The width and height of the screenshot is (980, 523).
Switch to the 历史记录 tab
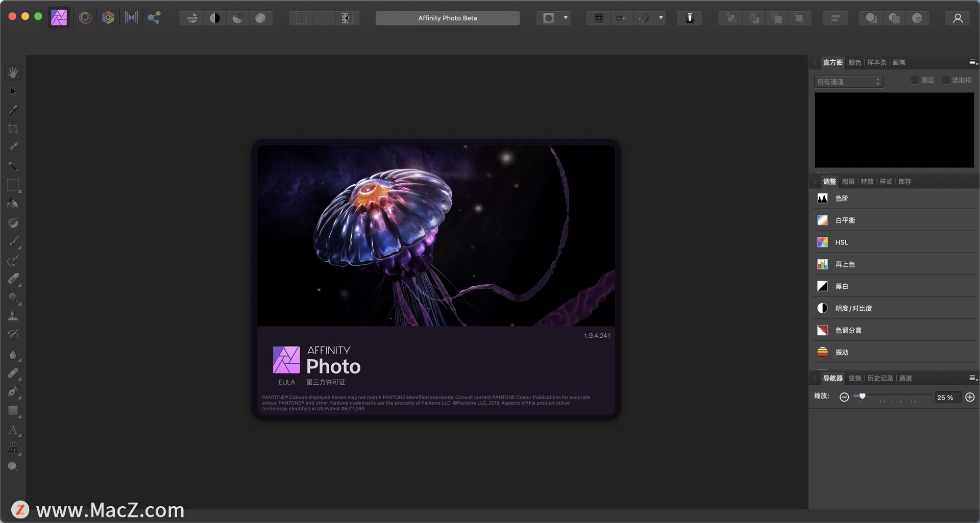pyautogui.click(x=879, y=378)
